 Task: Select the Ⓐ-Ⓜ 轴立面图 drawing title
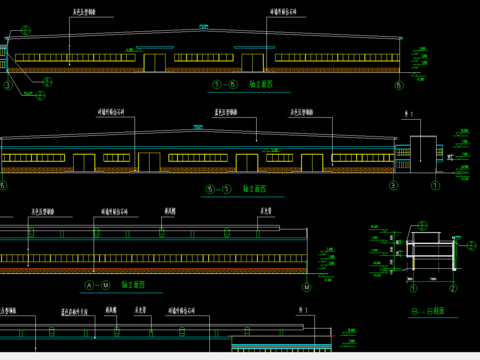point(115,285)
